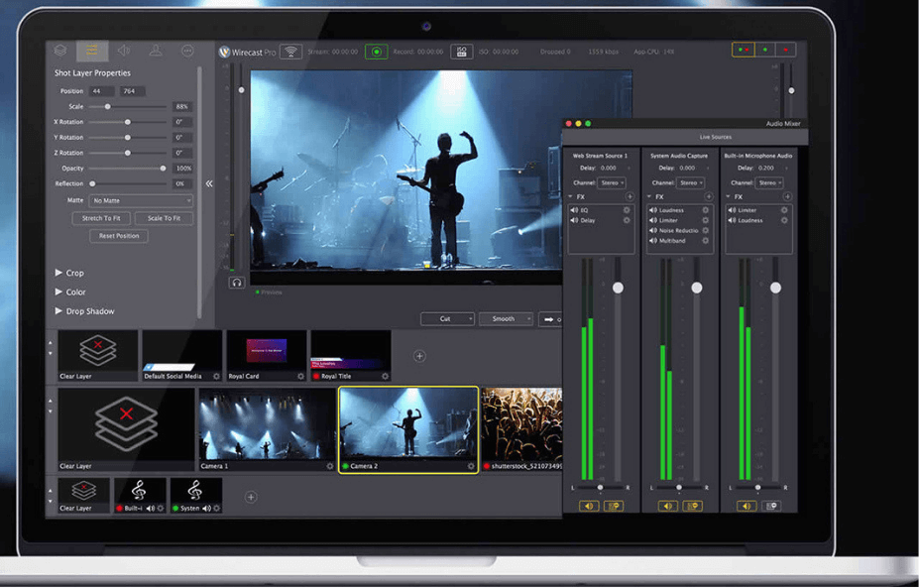919x588 pixels.
Task: Toggle monitor button for Built-in Microphone Audio
Action: pos(771,506)
